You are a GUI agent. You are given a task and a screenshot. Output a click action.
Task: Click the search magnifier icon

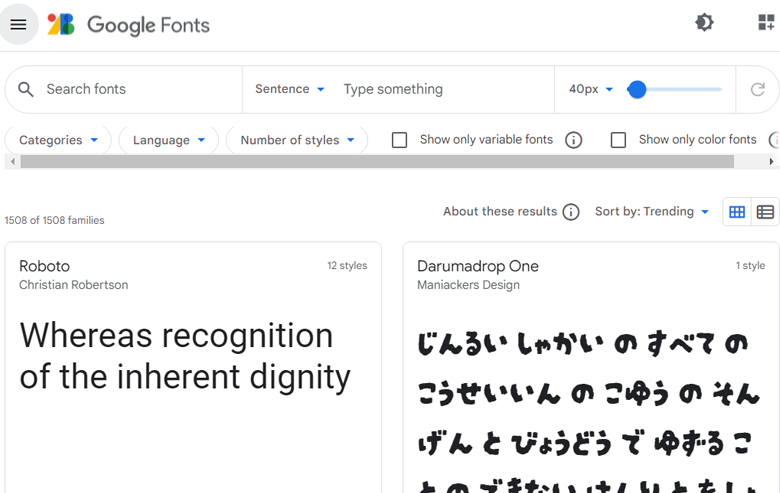click(x=25, y=90)
